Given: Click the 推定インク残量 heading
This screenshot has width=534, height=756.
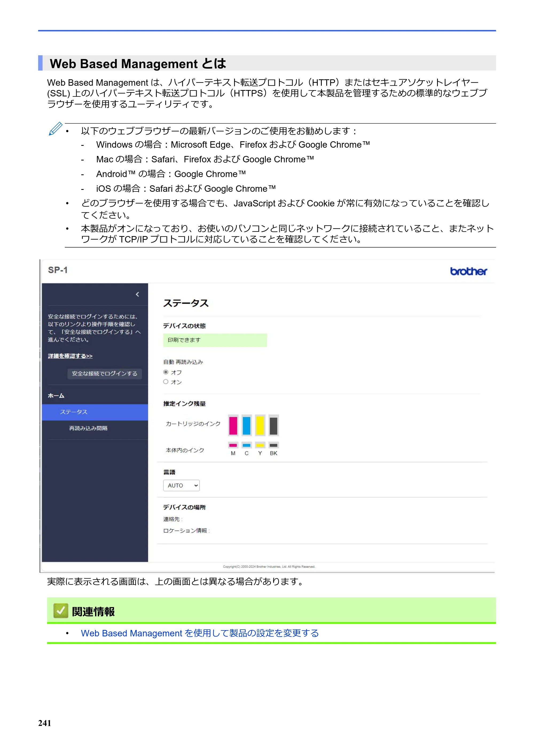Looking at the screenshot, I should tap(184, 404).
